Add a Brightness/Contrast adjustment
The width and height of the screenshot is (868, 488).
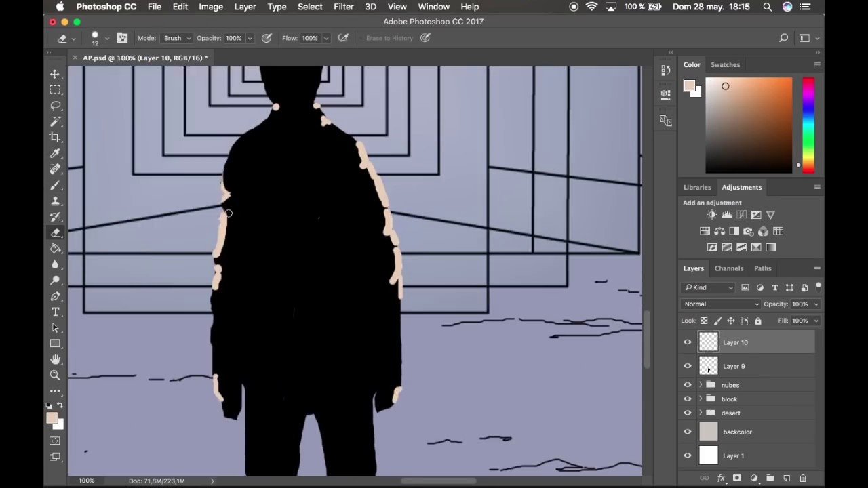point(711,215)
